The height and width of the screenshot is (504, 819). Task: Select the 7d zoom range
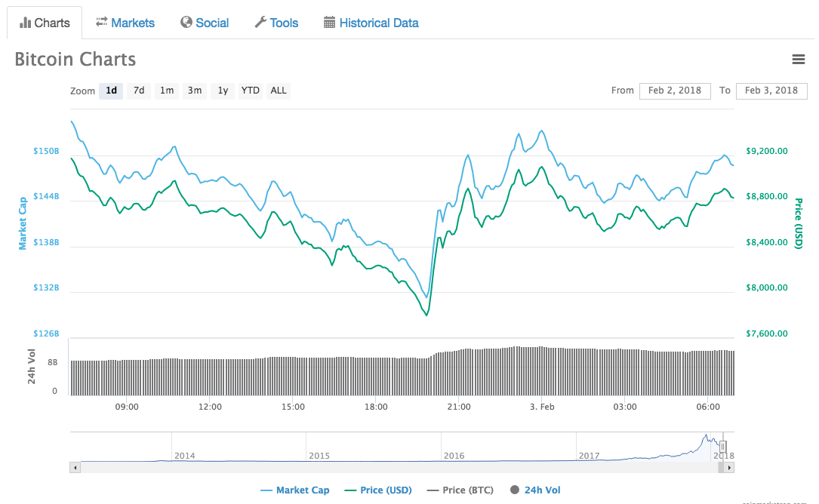click(x=139, y=91)
